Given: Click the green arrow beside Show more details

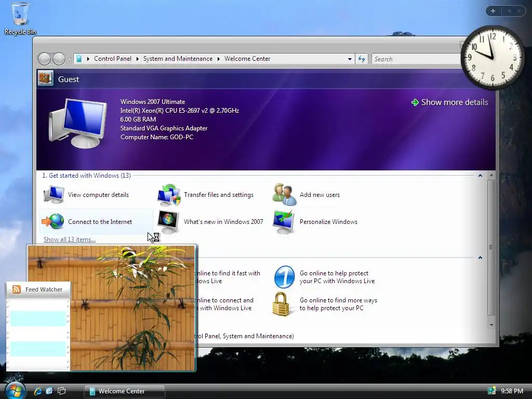Looking at the screenshot, I should [415, 102].
